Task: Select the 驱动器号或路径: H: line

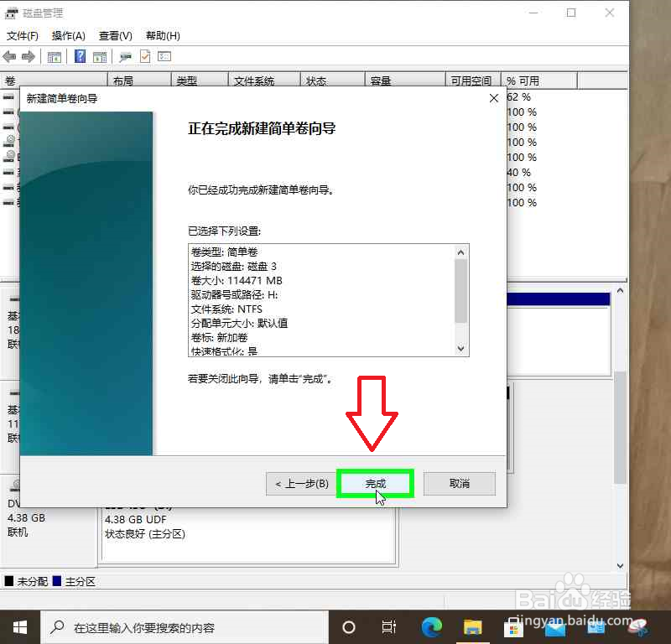Action: tap(234, 295)
